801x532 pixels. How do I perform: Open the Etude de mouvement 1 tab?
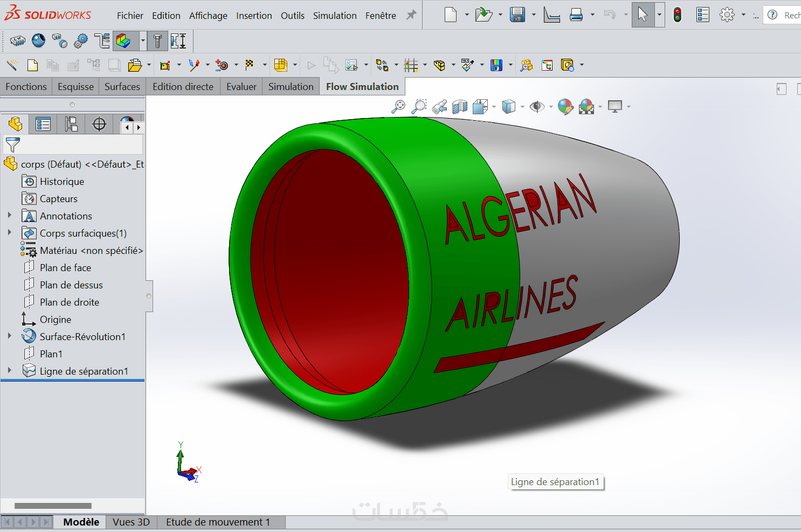(x=218, y=522)
